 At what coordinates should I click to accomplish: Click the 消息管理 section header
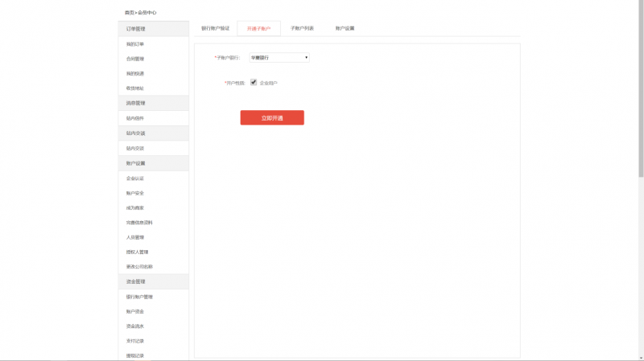click(x=154, y=103)
